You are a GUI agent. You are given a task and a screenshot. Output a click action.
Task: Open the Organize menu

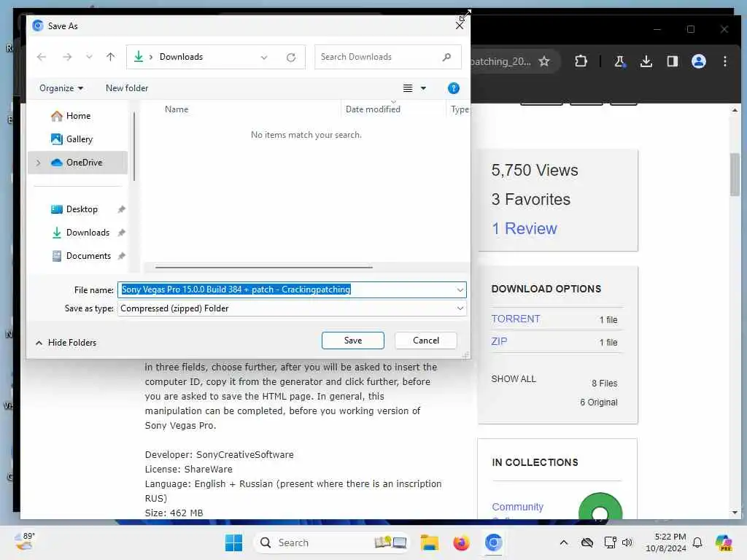(61, 88)
